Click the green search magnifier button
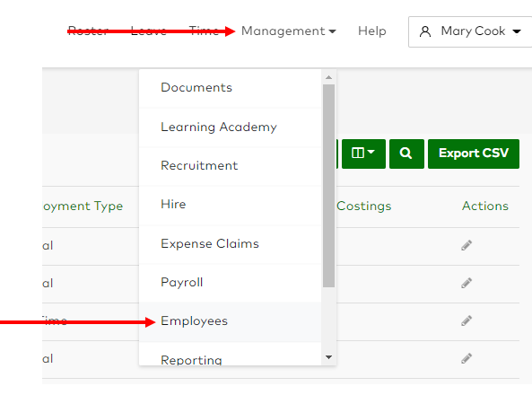This screenshot has height=395, width=532. 406,154
